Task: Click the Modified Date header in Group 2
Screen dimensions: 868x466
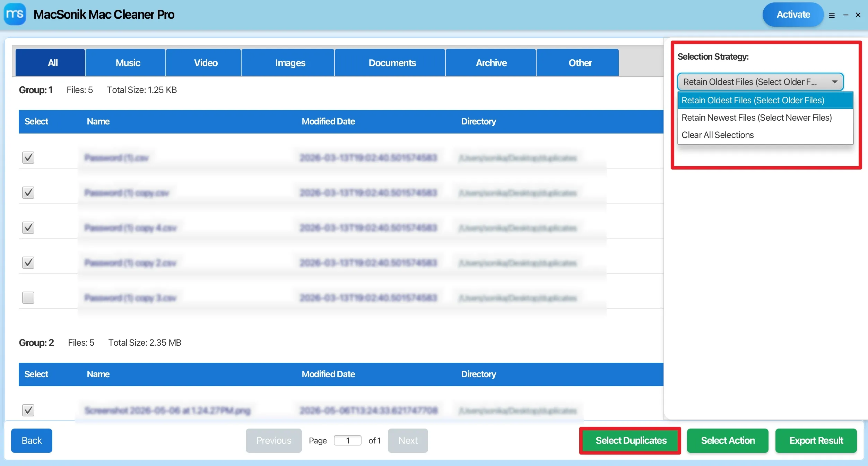Action: point(328,374)
